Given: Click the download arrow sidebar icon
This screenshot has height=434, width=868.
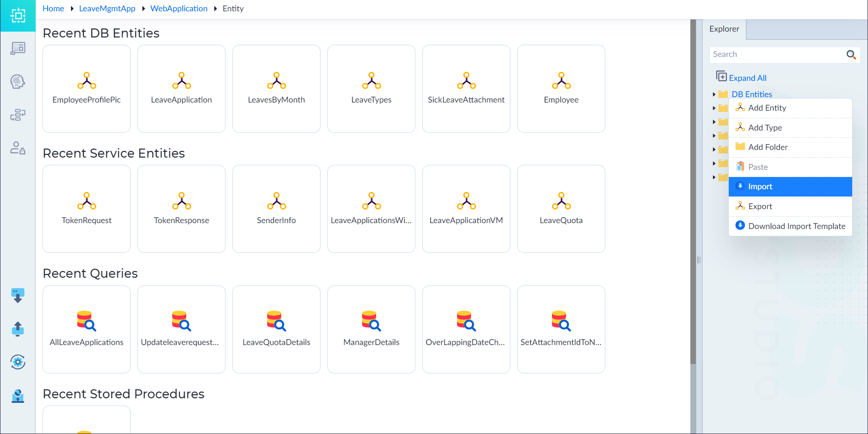Looking at the screenshot, I should point(18,295).
